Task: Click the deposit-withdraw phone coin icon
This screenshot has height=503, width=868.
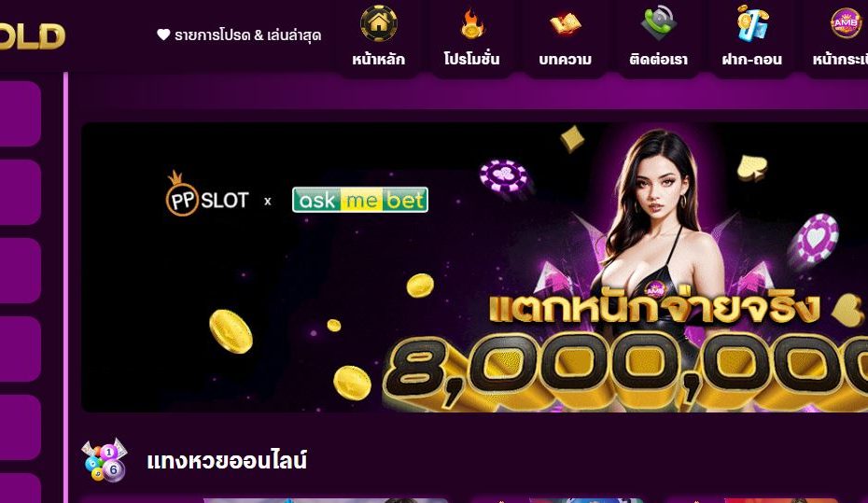Action: coord(752,23)
